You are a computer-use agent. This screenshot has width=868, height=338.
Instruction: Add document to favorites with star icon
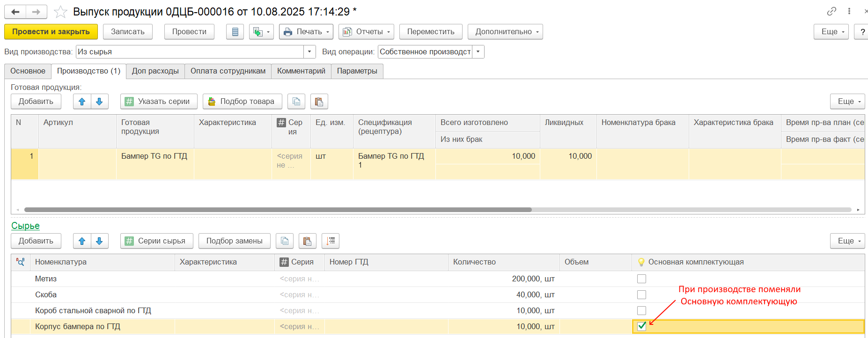coord(60,12)
